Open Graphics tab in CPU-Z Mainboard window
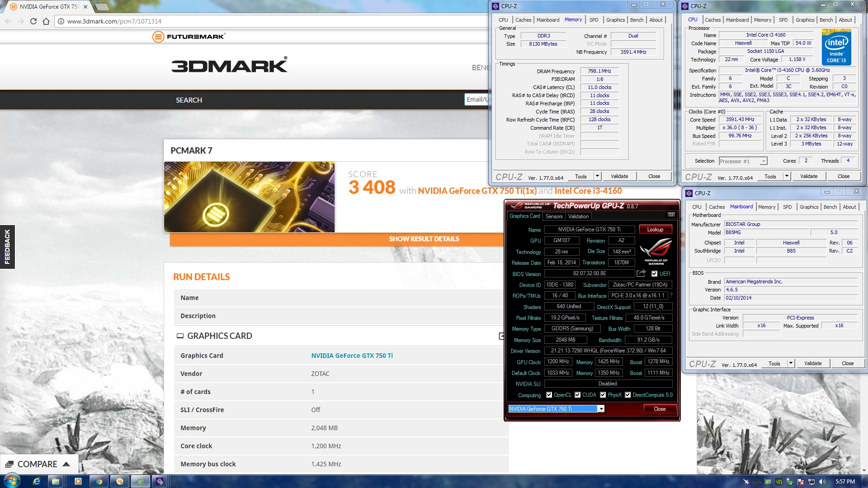Image resolution: width=868 pixels, height=488 pixels. [809, 207]
